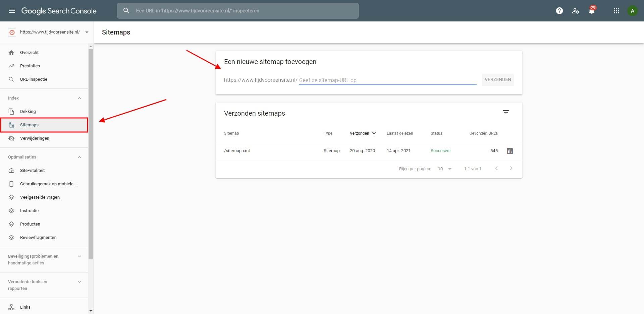Image resolution: width=644 pixels, height=314 pixels.
Task: Open the /sitemap.xml row
Action: [x=369, y=151]
